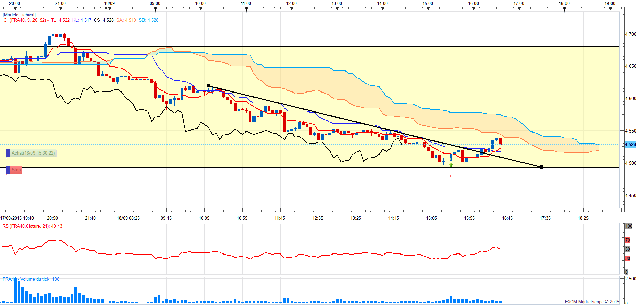
Task: Click the red RSI 70 level tag
Action: click(628, 240)
